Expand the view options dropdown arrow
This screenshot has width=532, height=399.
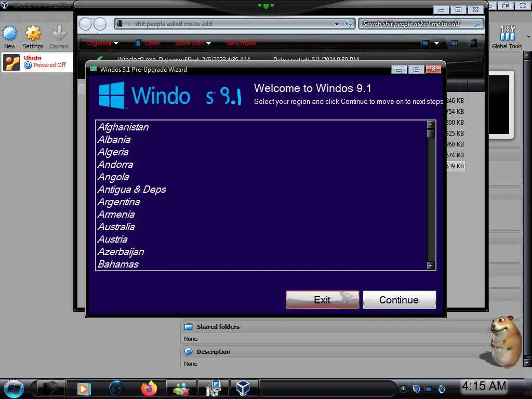tap(436, 43)
